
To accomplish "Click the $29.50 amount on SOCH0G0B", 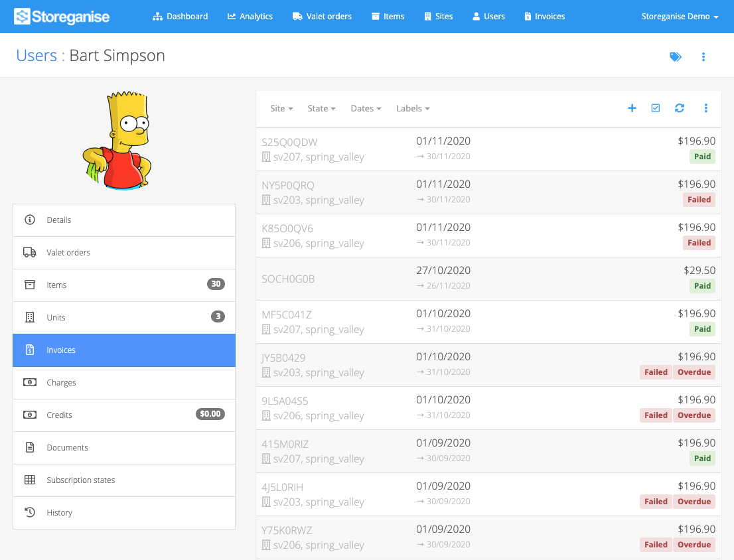I will pyautogui.click(x=699, y=271).
